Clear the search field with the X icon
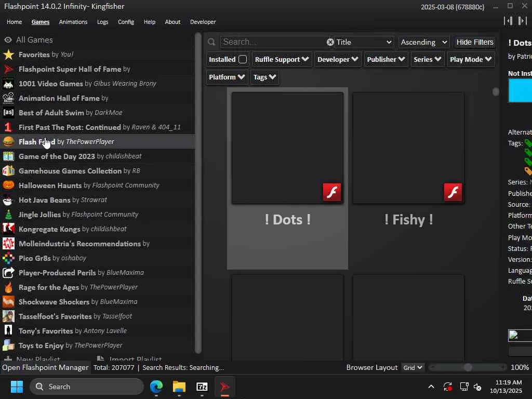This screenshot has width=532, height=399. 330,42
